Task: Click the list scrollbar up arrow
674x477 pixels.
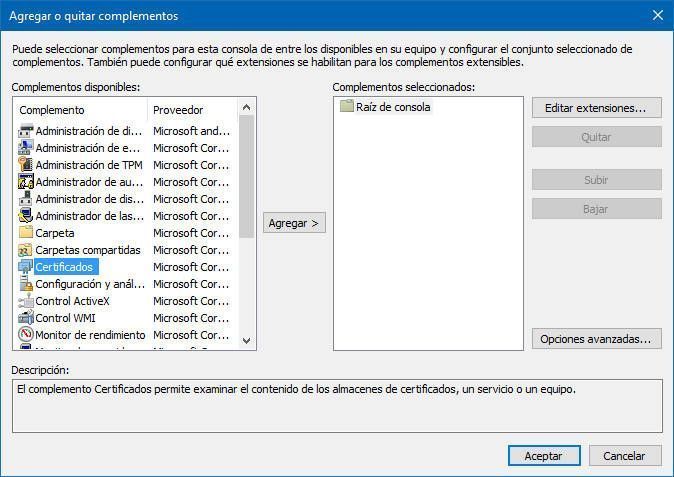Action: click(246, 107)
